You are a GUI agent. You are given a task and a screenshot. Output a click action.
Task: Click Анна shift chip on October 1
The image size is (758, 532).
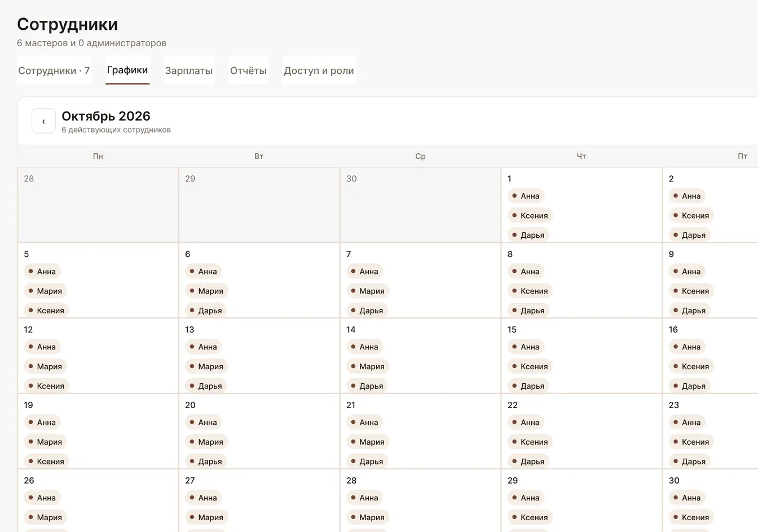point(526,196)
